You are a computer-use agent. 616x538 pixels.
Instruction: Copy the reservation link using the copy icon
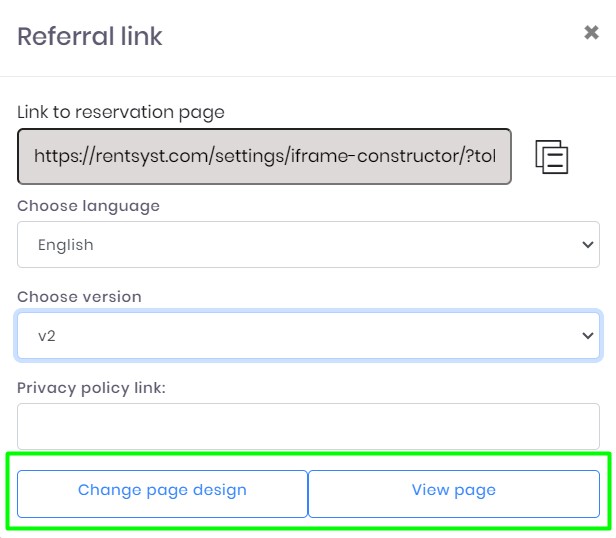(x=552, y=157)
